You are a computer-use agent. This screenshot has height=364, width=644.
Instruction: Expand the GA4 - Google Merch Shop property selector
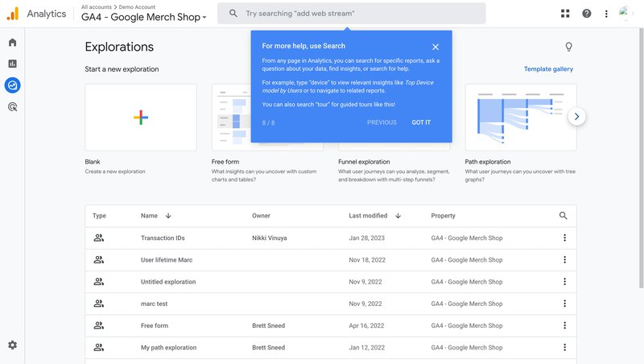143,17
